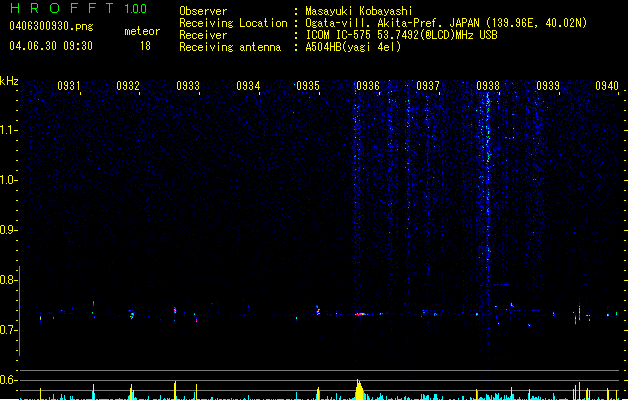This screenshot has width=629, height=400.
Task: Click the 1.1 kHz axis label
Action: pos(8,130)
